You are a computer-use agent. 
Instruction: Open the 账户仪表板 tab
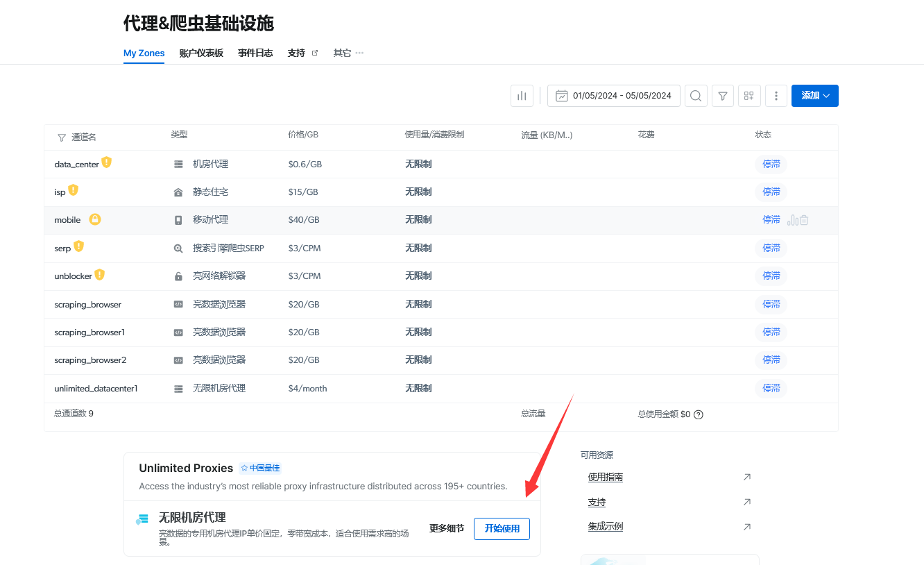(x=201, y=53)
